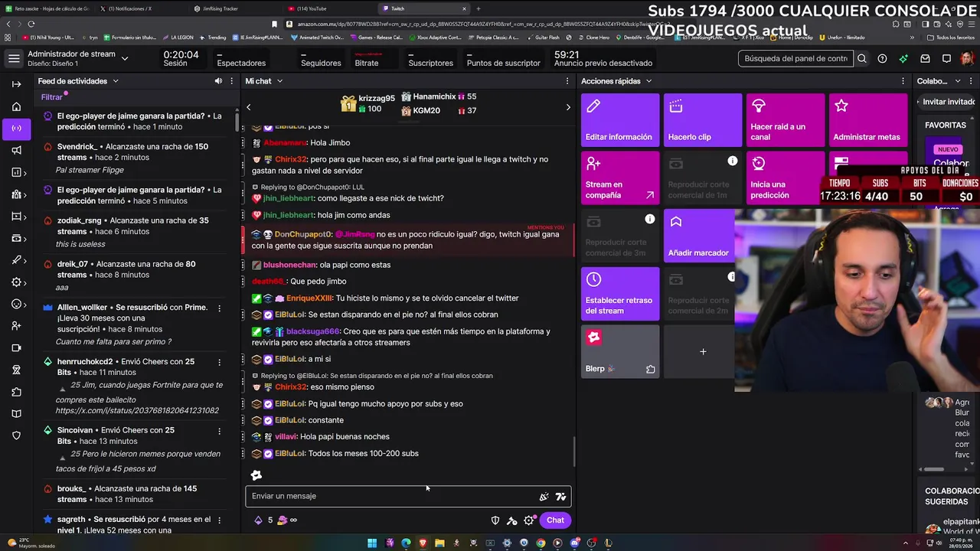Open File Explorer from taskbar
This screenshot has width=980, height=551.
[x=439, y=543]
